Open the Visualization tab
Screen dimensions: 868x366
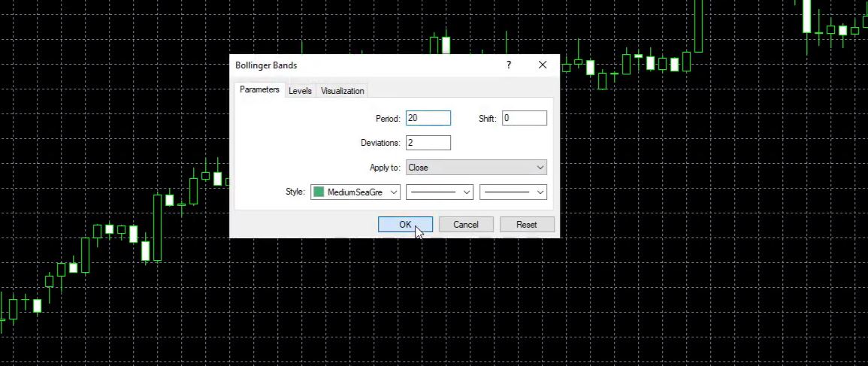342,91
